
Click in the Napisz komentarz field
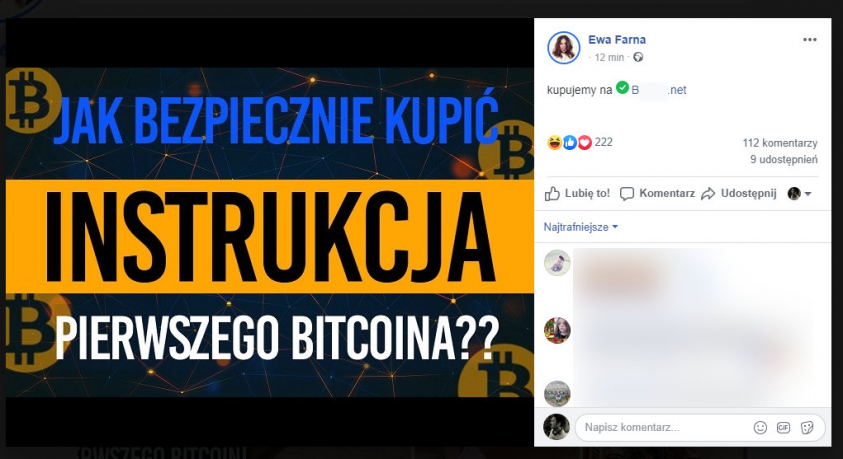665,428
